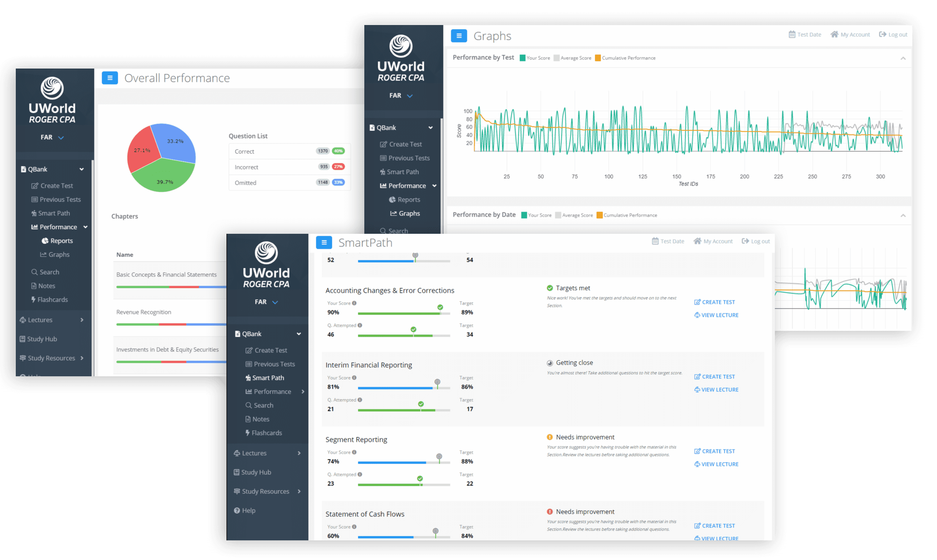Click hamburger menu icon in Graphs window
The image size is (937, 560).
point(459,36)
